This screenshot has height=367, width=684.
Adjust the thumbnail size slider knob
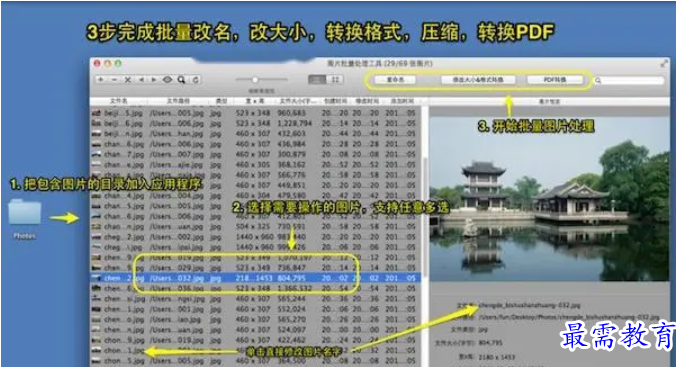tap(255, 79)
